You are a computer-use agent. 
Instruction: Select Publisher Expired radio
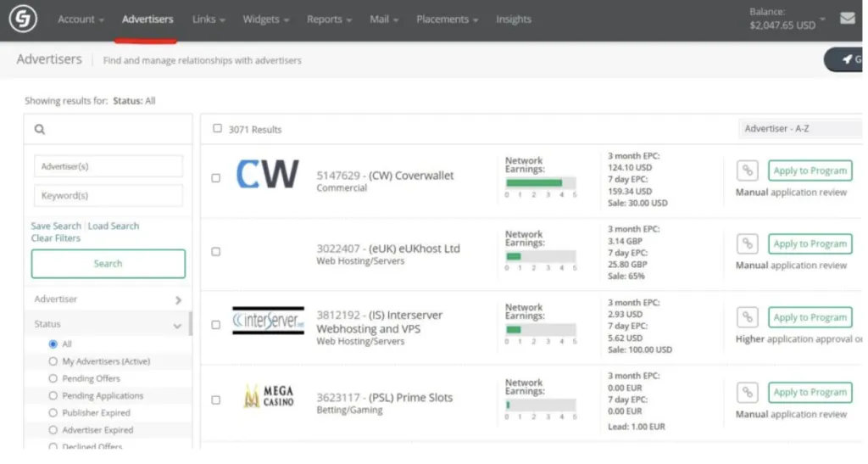(53, 412)
